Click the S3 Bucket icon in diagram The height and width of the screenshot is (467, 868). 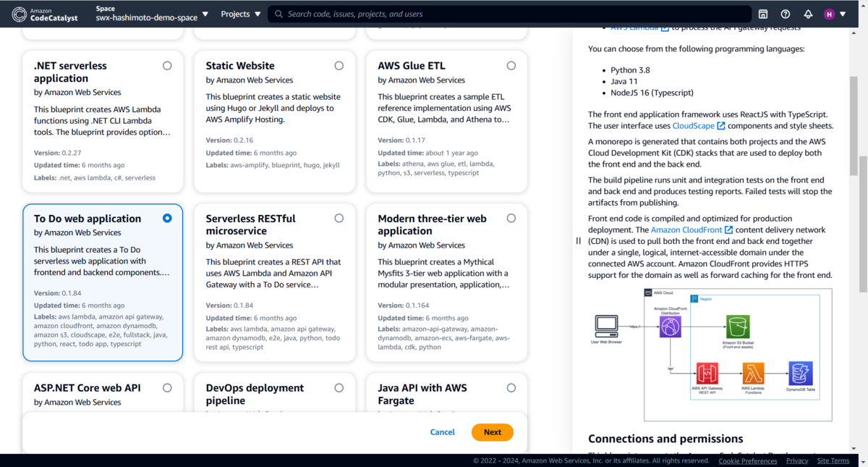[x=739, y=327]
